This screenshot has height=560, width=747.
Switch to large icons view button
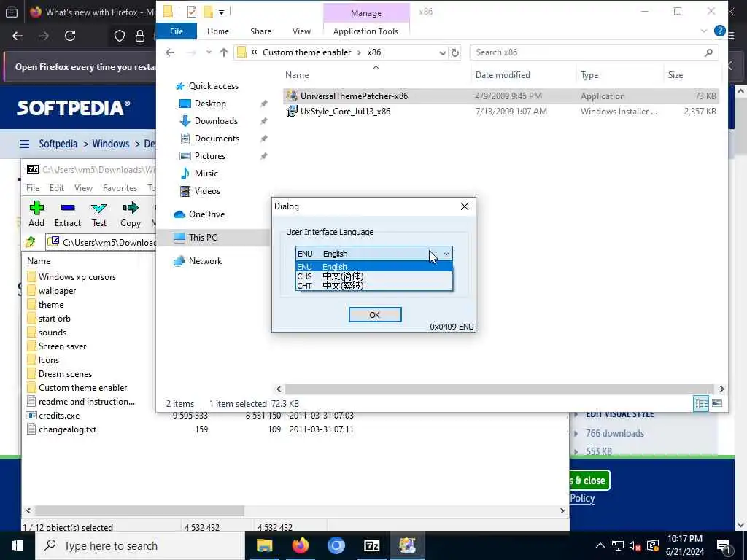click(x=717, y=403)
